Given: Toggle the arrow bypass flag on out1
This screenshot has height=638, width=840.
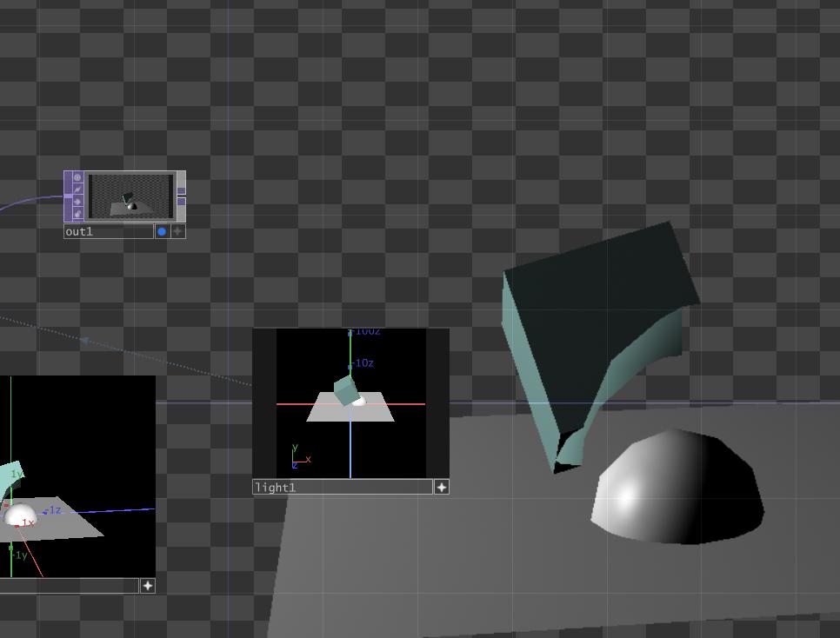Looking at the screenshot, I should pyautogui.click(x=77, y=202).
